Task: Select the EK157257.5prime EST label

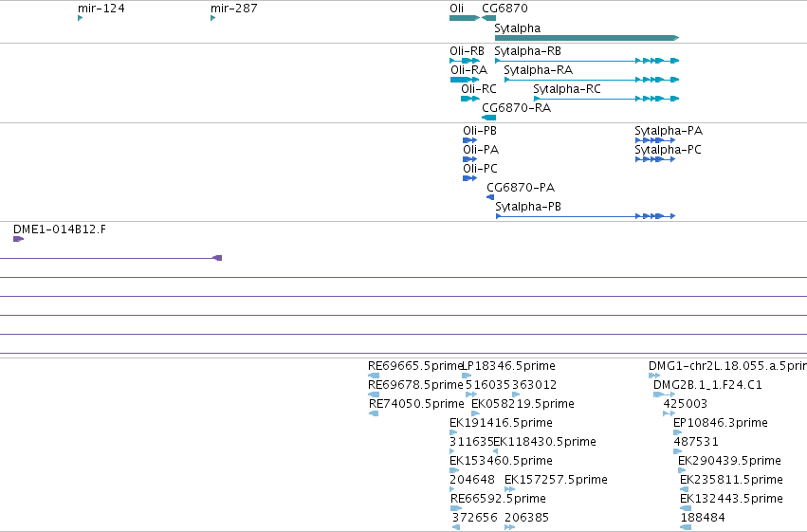Action: [556, 480]
